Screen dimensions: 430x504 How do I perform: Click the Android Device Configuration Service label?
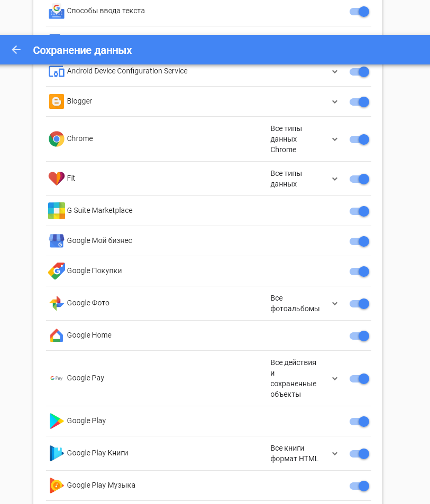[127, 71]
